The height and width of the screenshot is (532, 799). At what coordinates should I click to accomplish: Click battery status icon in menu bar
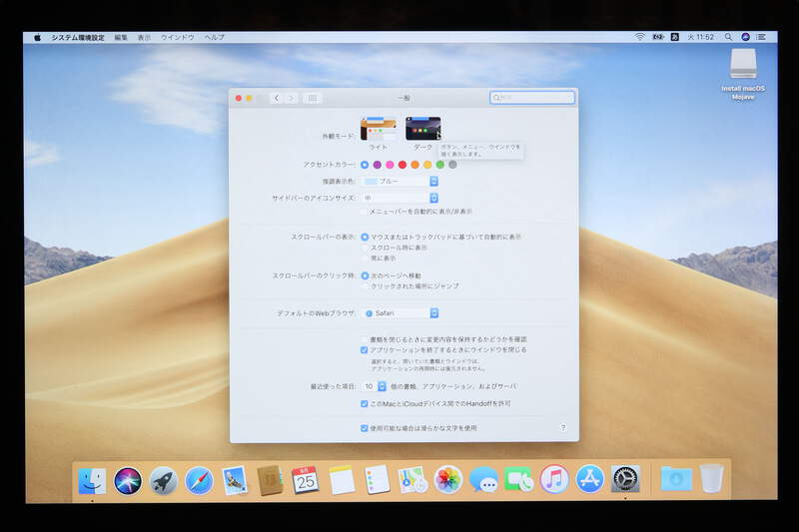(658, 37)
